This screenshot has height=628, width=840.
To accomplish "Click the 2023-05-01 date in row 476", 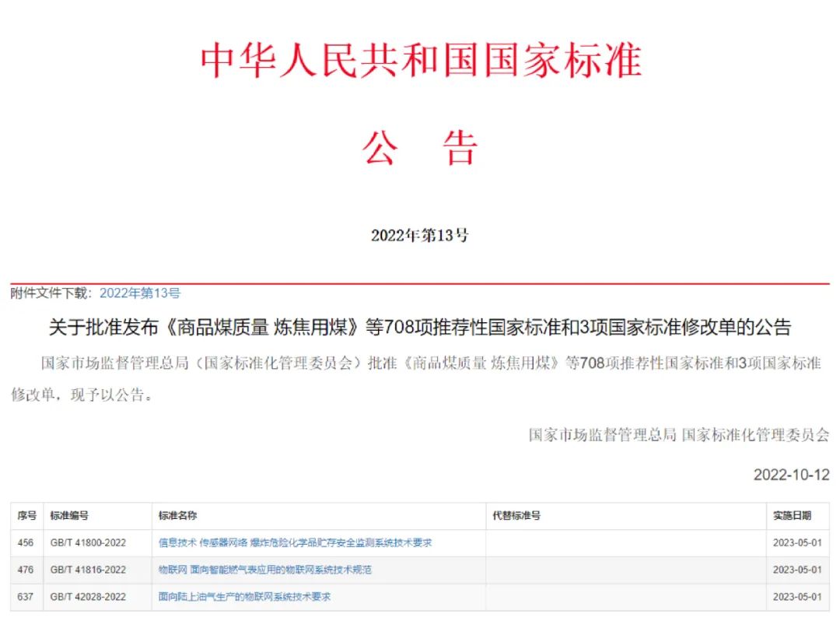I will click(797, 570).
